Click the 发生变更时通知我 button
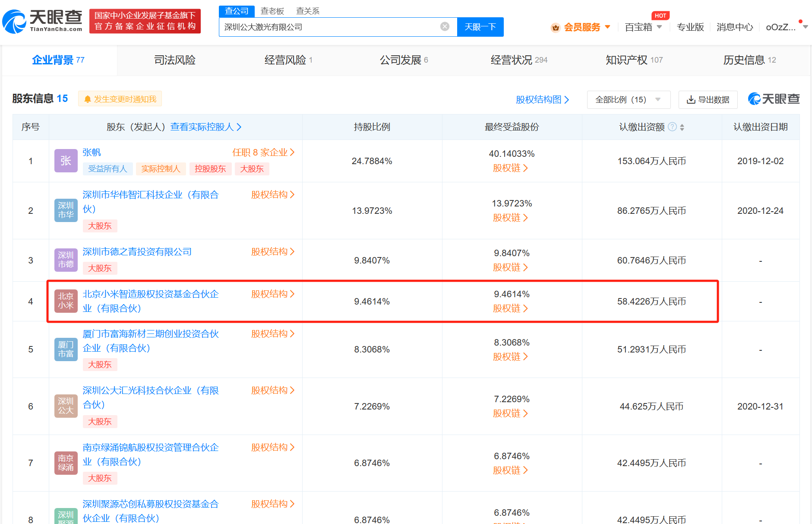This screenshot has height=524, width=812. [120, 99]
